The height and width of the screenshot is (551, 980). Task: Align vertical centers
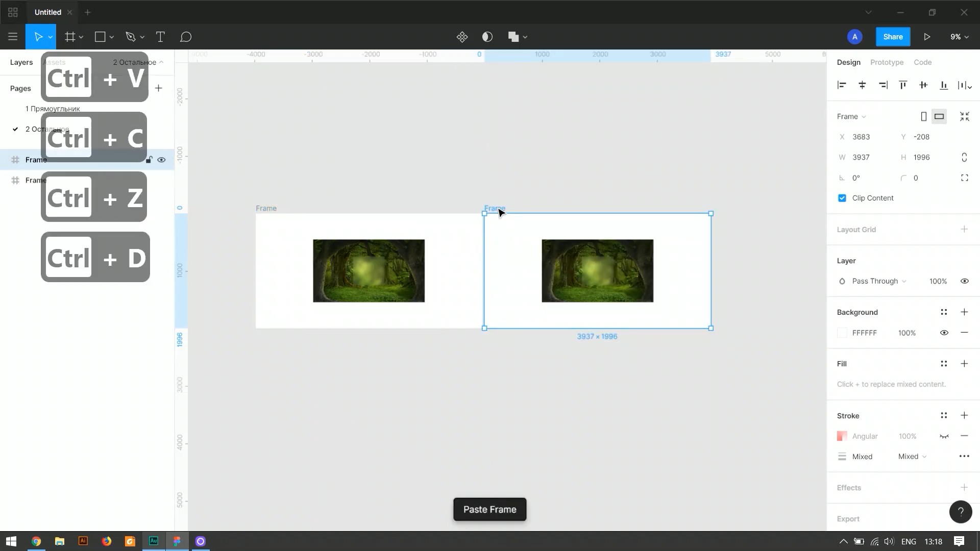coord(923,85)
